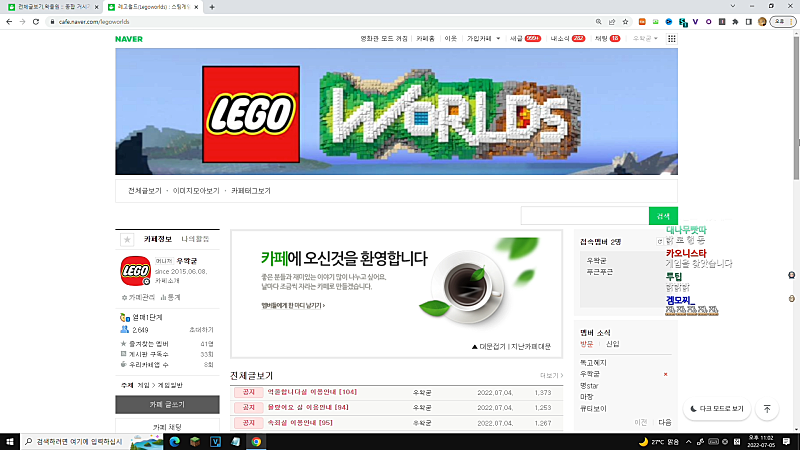The image size is (800, 450).
Task: Click 다음 next page in member news
Action: click(x=665, y=422)
